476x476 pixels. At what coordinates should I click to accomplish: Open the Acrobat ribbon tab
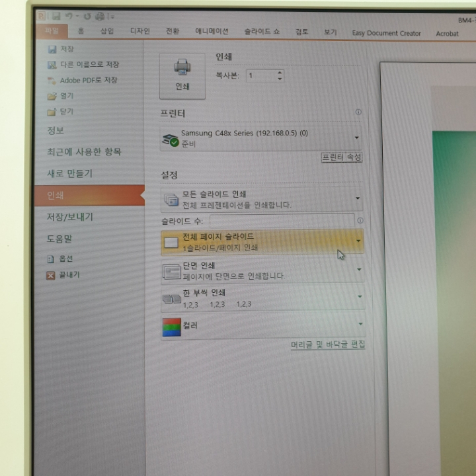pyautogui.click(x=447, y=34)
